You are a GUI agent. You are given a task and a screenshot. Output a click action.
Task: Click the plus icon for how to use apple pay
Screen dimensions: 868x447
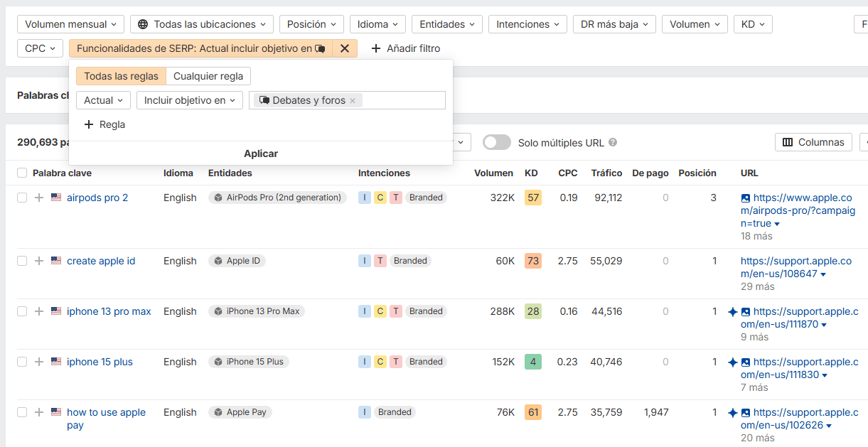pyautogui.click(x=39, y=412)
